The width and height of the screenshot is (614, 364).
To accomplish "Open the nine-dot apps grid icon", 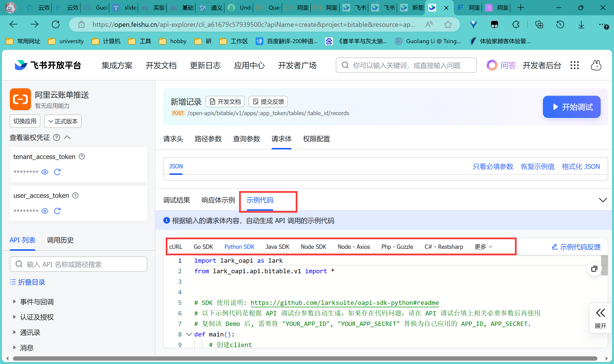I will point(574,65).
